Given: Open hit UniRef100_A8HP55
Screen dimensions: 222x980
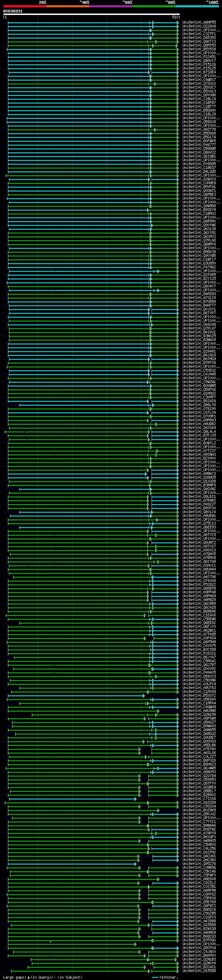Looking at the screenshot, I should pyautogui.click(x=199, y=23).
